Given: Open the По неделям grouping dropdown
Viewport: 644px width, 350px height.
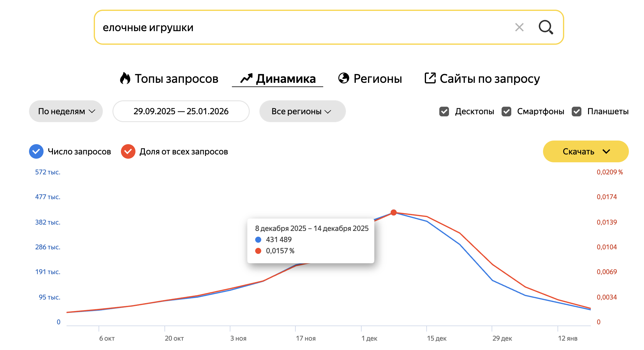Looking at the screenshot, I should point(66,111).
